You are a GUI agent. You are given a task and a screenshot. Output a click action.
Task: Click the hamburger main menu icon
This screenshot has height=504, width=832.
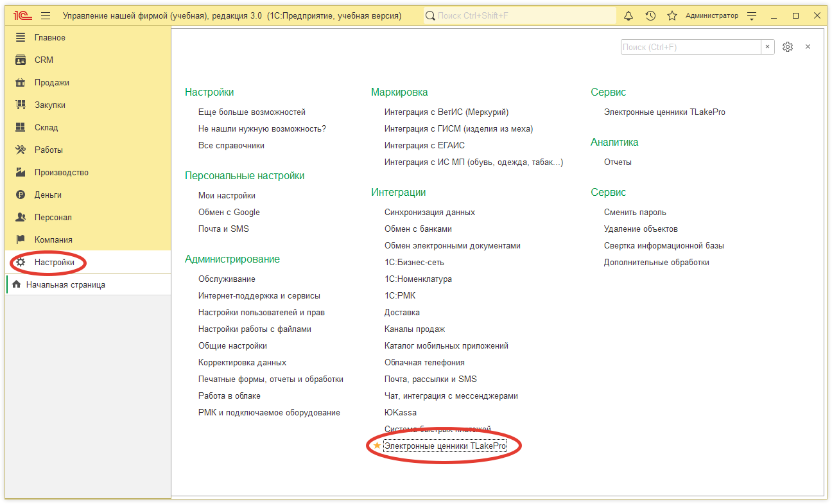46,15
